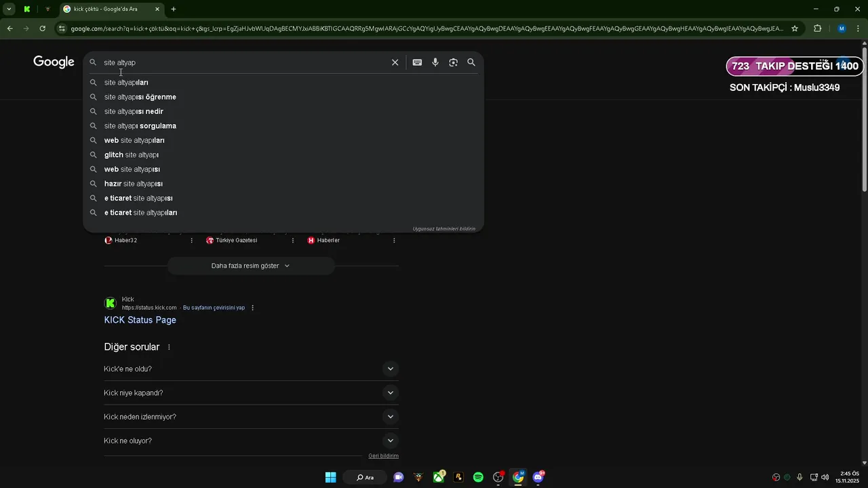Open options menu next to Haberler
Image resolution: width=868 pixels, height=488 pixels.
pyautogui.click(x=394, y=240)
